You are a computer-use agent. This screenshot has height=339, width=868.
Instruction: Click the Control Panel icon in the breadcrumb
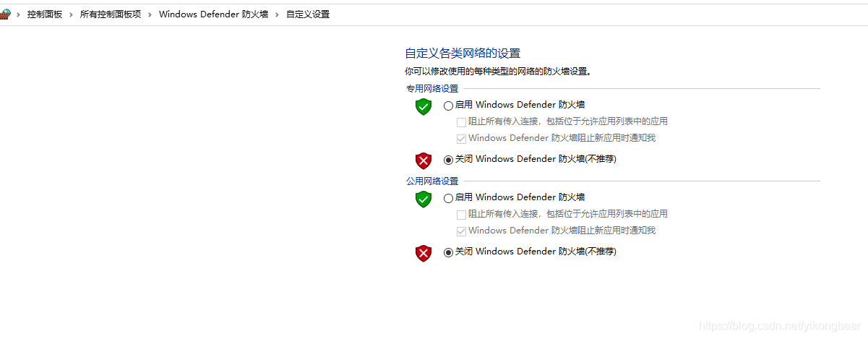[x=4, y=14]
